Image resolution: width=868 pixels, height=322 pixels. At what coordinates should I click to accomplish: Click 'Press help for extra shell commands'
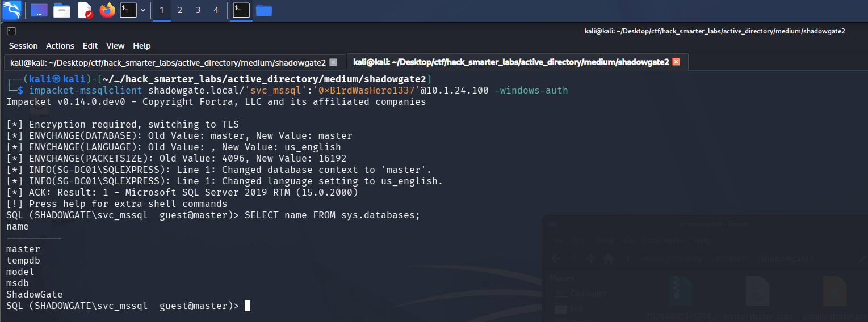(x=117, y=204)
